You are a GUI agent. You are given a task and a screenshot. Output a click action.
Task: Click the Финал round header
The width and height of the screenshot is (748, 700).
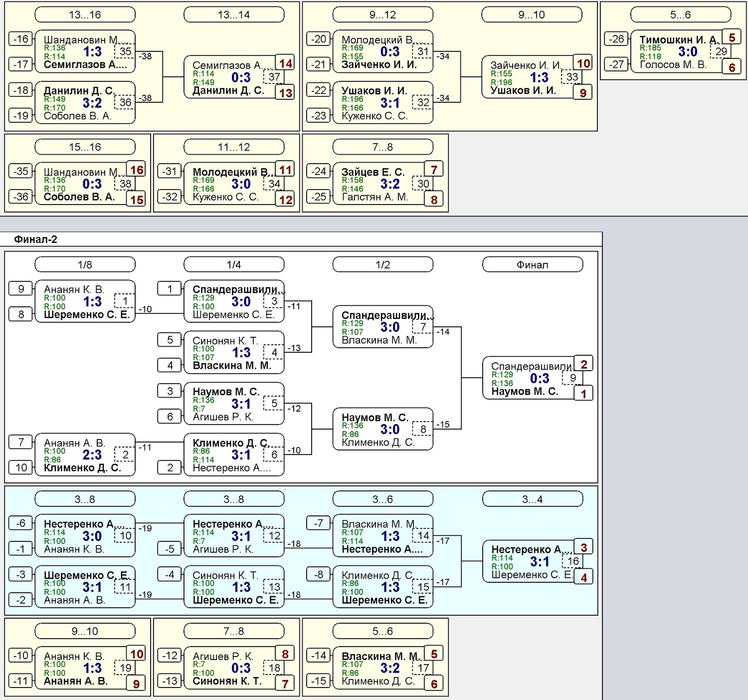pyautogui.click(x=533, y=264)
